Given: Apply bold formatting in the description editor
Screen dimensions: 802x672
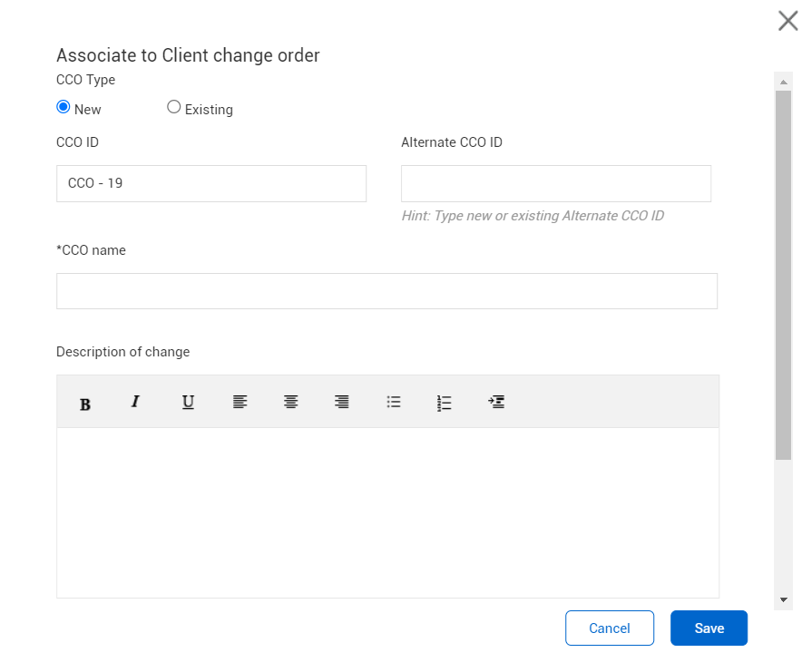Looking at the screenshot, I should (85, 404).
